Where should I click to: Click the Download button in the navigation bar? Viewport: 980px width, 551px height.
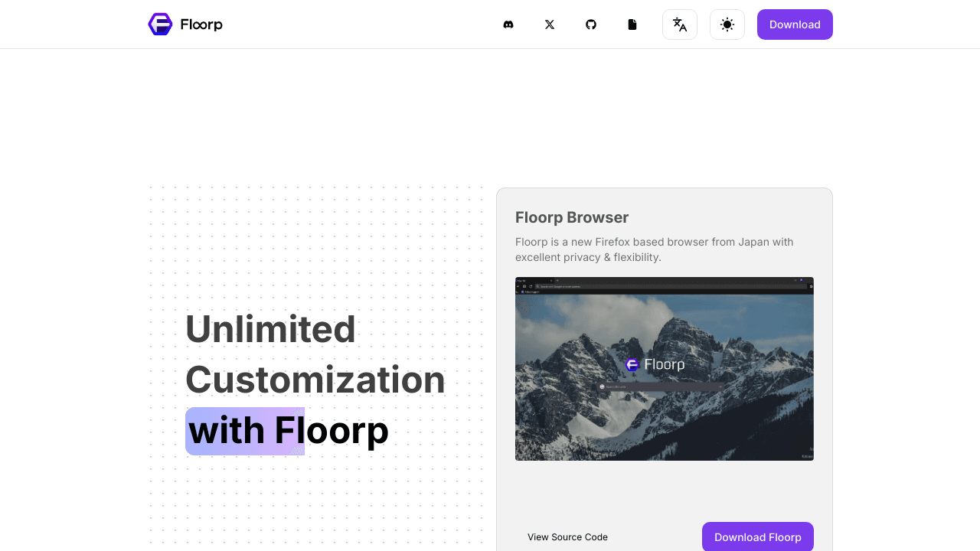(795, 24)
